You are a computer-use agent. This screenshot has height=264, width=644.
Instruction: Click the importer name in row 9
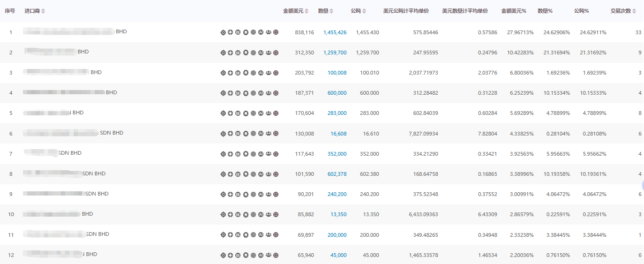pyautogui.click(x=66, y=194)
